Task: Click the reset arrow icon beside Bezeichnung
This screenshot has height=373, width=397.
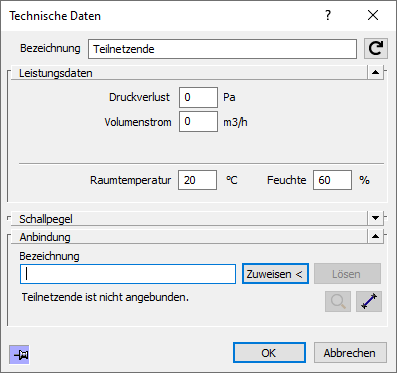Action: click(x=376, y=49)
